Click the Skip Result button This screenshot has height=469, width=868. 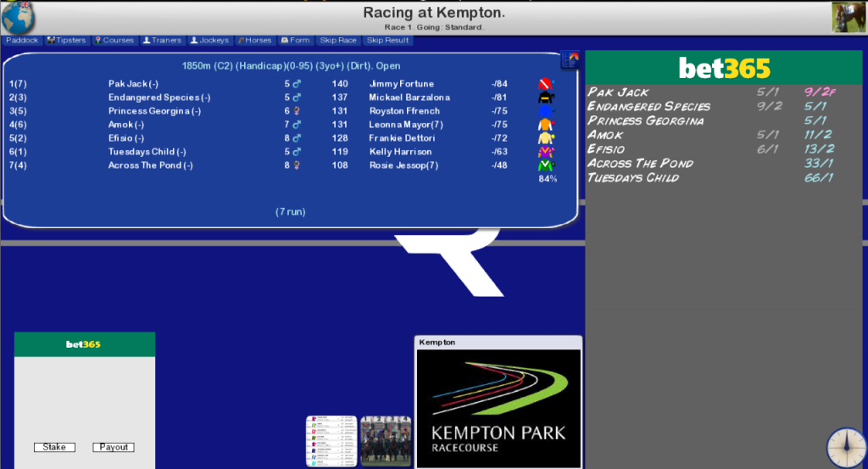click(x=387, y=41)
